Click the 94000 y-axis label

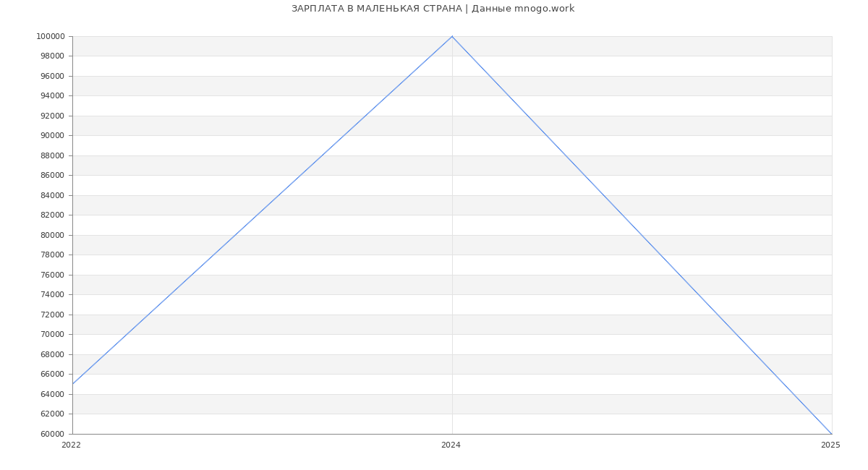[x=52, y=96]
